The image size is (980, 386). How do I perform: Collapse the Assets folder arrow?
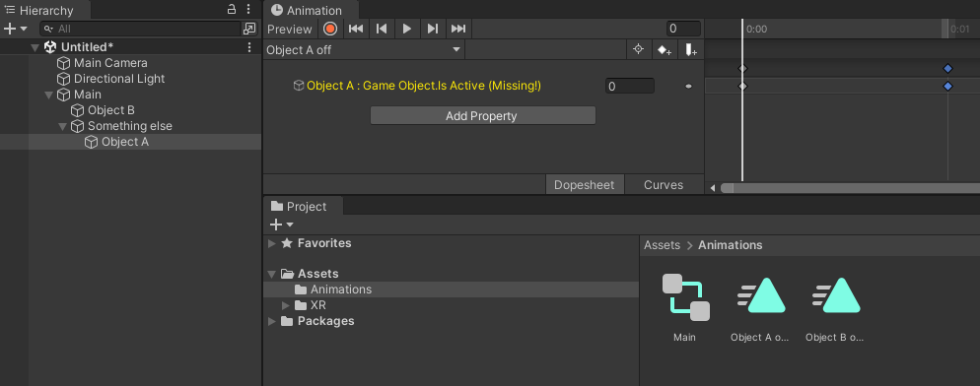[272, 274]
